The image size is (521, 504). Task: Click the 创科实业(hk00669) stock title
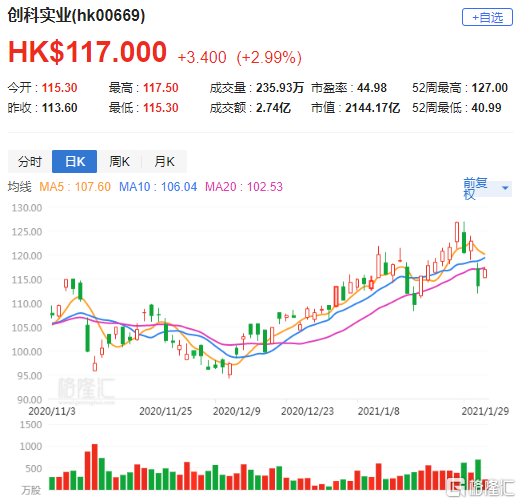[x=76, y=15]
